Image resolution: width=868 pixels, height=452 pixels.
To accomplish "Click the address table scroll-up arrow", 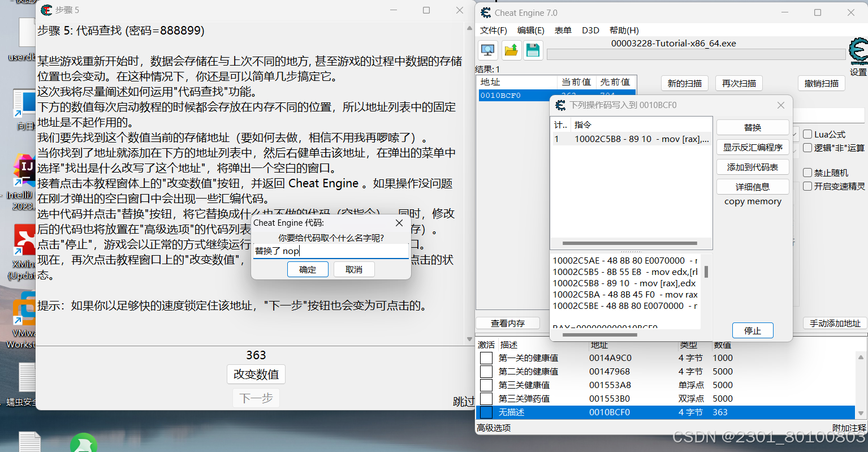I will pyautogui.click(x=861, y=358).
